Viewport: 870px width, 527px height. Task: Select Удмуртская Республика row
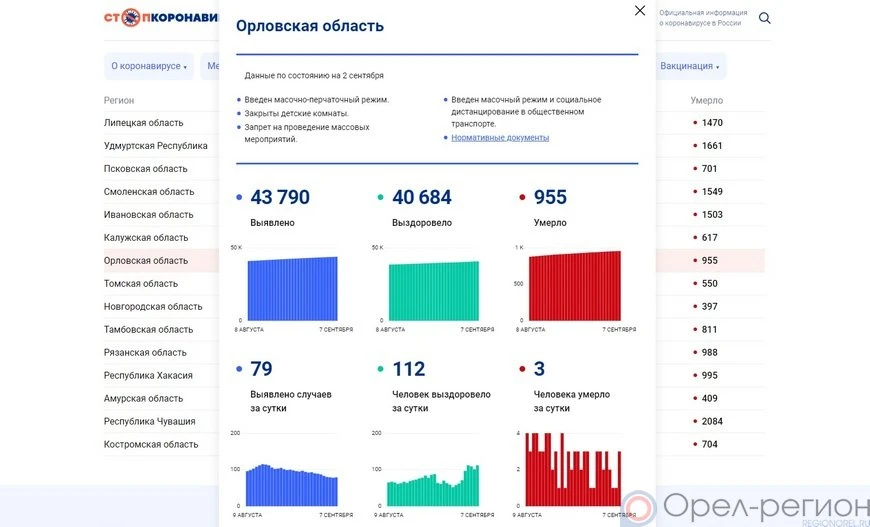pos(155,146)
